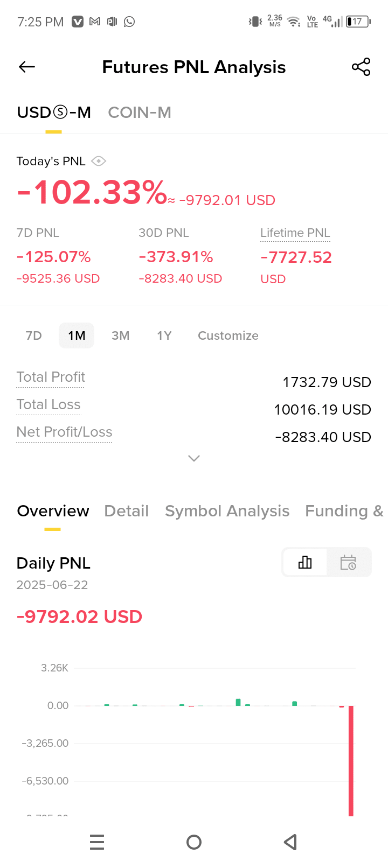388x868 pixels.
Task: Expand profit details chevron
Action: coord(194,458)
